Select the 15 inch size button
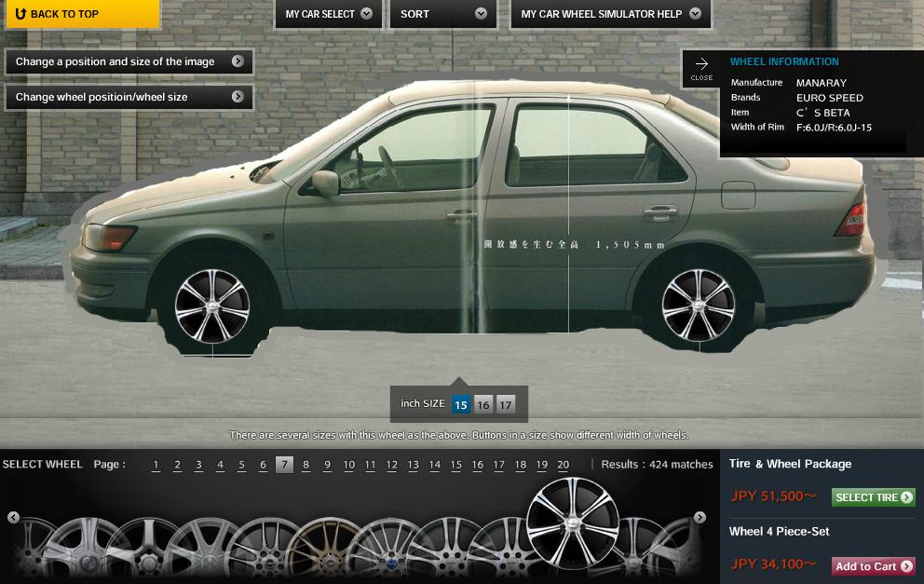This screenshot has width=924, height=584. click(460, 404)
